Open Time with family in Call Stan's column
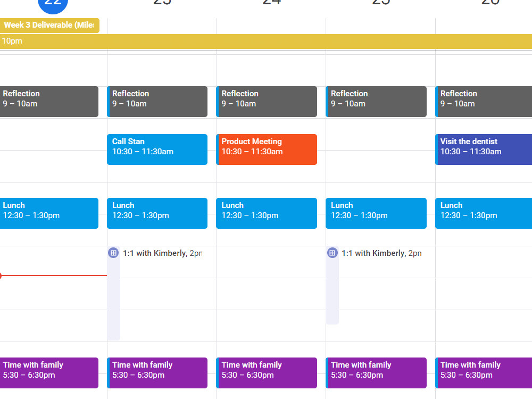This screenshot has width=532, height=399. [x=157, y=373]
